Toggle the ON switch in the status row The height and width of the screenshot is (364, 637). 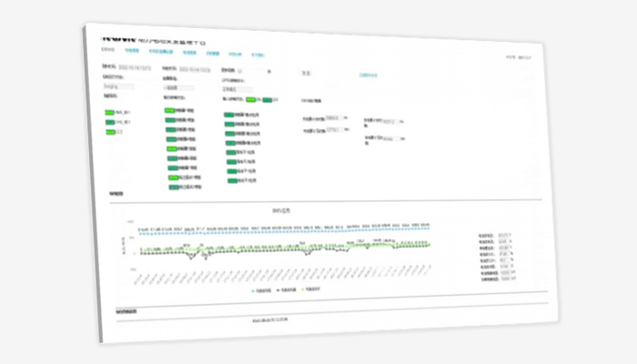[x=250, y=99]
